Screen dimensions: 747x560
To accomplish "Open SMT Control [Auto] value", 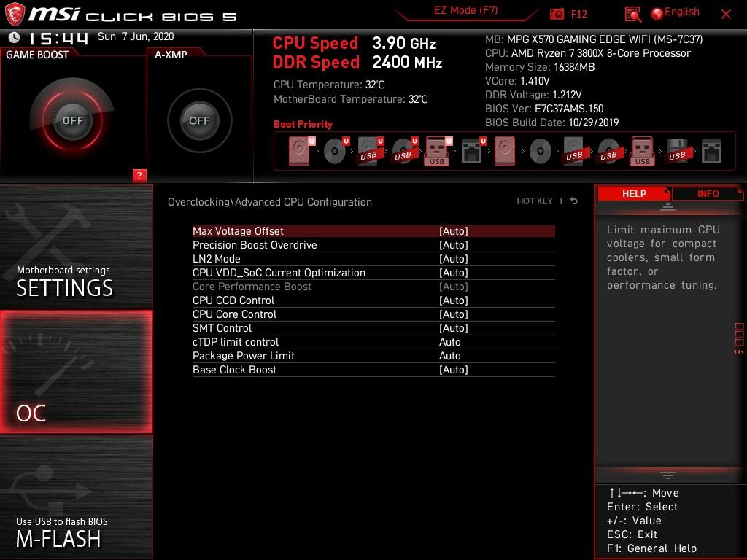I will pyautogui.click(x=454, y=327).
